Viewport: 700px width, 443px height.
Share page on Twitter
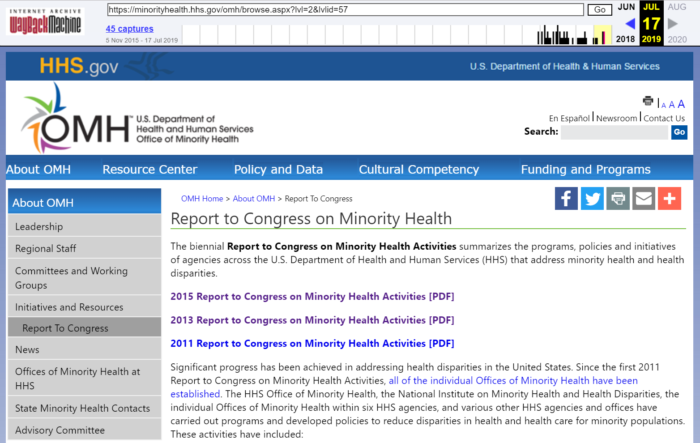(592, 198)
